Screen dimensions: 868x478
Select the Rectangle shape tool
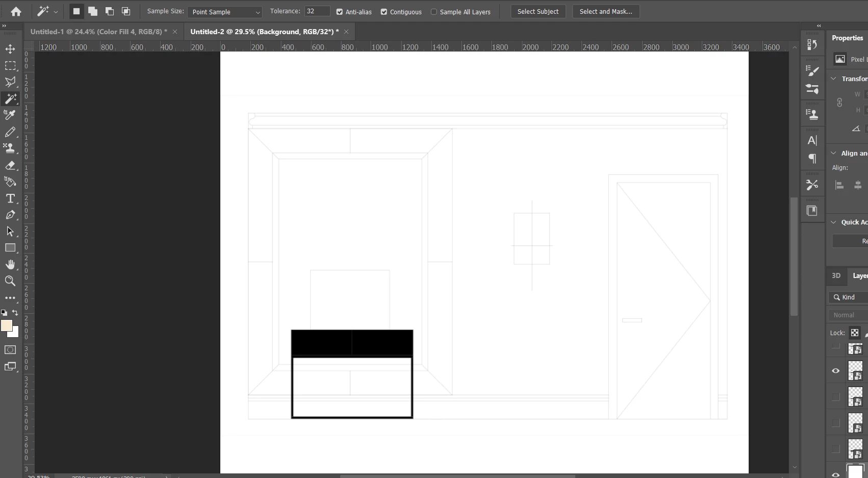[x=10, y=248]
